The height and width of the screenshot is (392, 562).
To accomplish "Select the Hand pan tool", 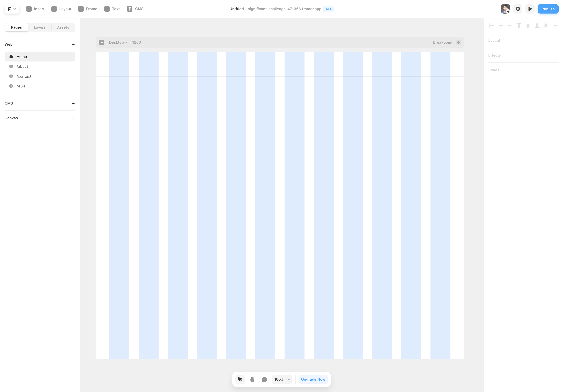I will point(252,379).
